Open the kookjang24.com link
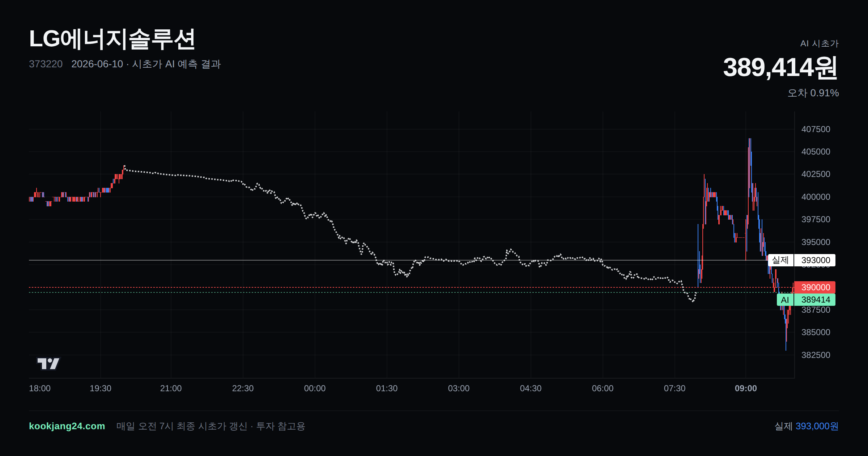Viewport: 868px width, 456px height. pos(67,426)
